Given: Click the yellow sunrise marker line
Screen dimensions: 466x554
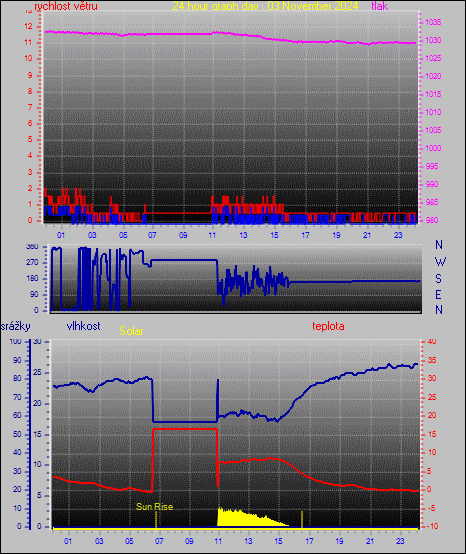Looking at the screenshot, I should click(156, 520).
